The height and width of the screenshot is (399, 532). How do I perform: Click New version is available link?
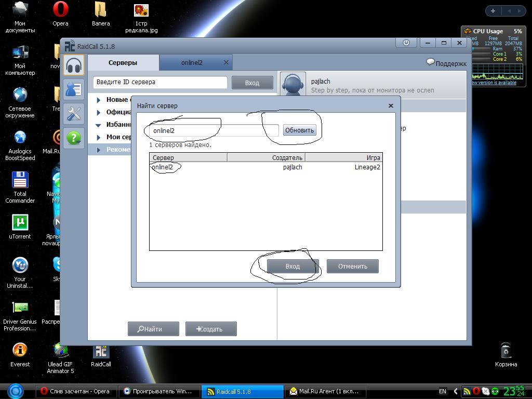click(494, 83)
